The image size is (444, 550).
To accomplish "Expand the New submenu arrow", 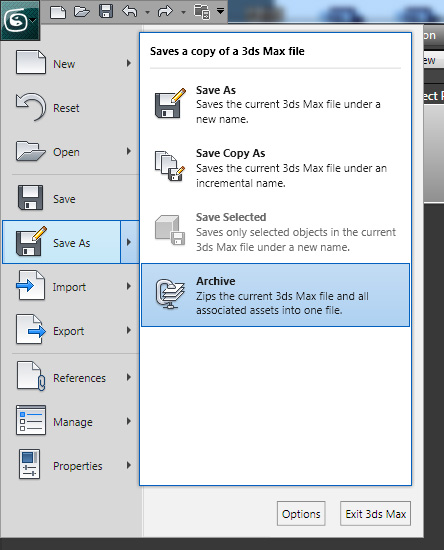I will [129, 63].
